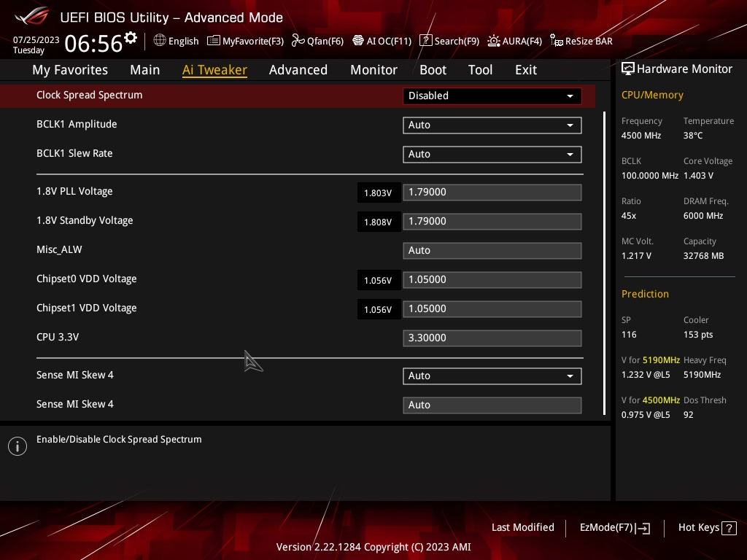This screenshot has height=560, width=747.
Task: Select the Ai Tweaker tab
Action: click(214, 70)
